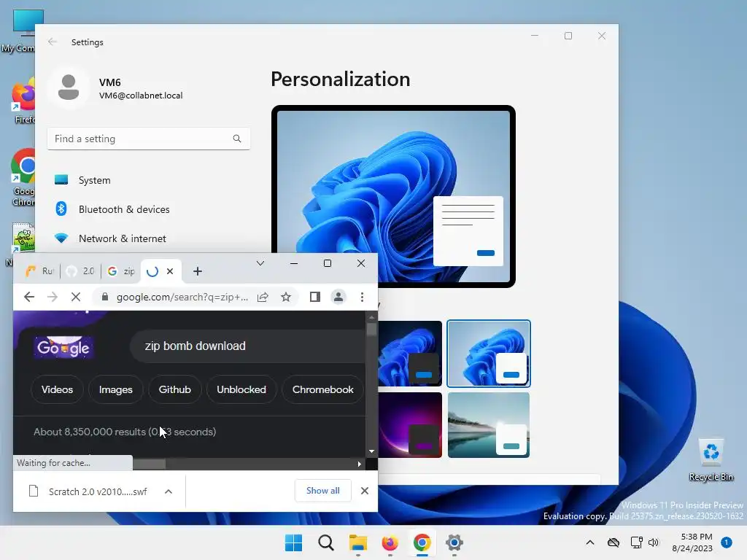Image resolution: width=747 pixels, height=560 pixels.
Task: Open Chrome tab search dropdown
Action: 260,263
